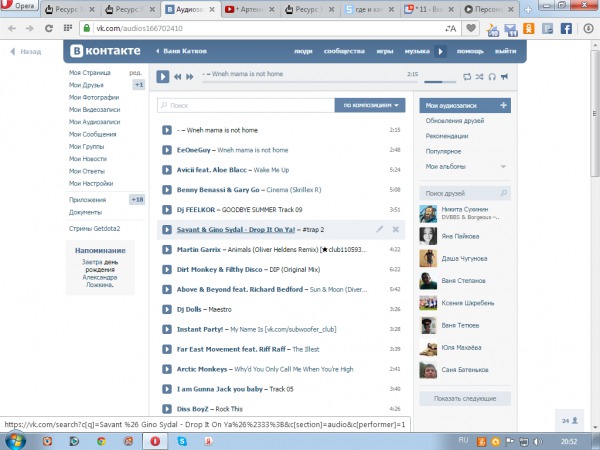
Task: Play Avicii Wake Me Up track
Action: pyautogui.click(x=167, y=170)
